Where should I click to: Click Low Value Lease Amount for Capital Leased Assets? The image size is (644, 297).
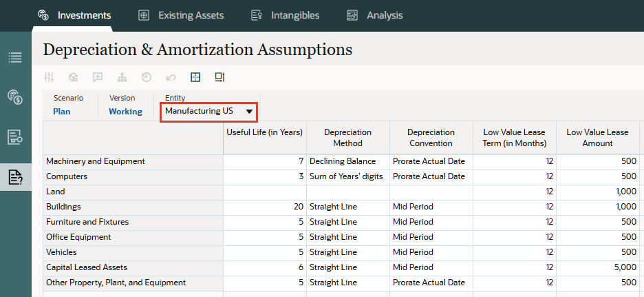[597, 267]
